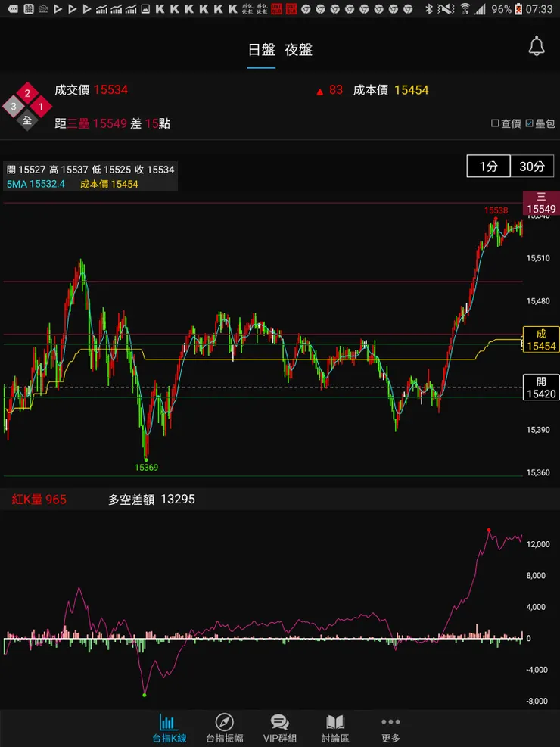This screenshot has height=747, width=560.
Task: Tap the -4,000 volume axis label
Action: click(x=537, y=670)
